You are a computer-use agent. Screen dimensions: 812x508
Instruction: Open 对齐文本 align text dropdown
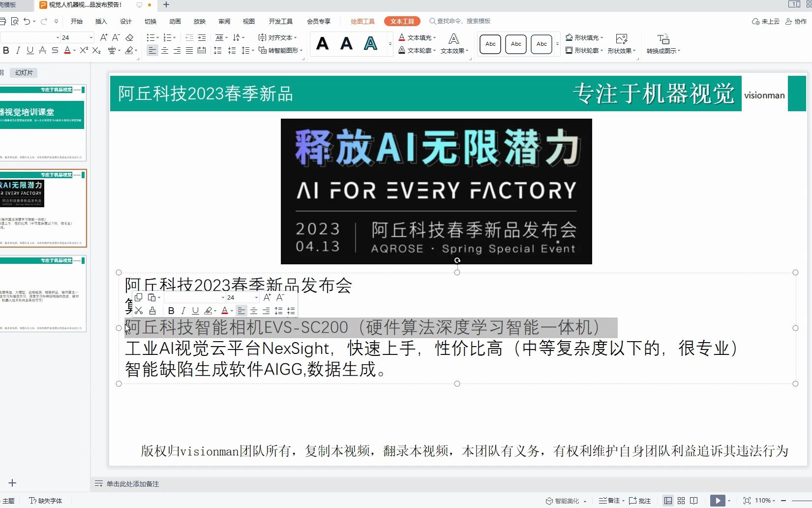coord(278,37)
